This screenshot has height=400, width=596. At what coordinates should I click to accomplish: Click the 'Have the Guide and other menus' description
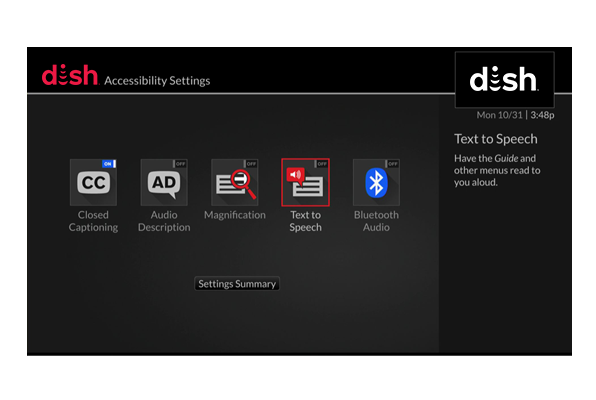click(497, 170)
